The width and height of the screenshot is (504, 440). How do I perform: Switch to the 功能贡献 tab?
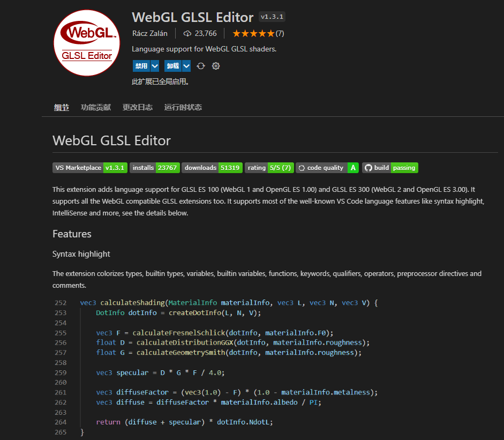coord(96,107)
